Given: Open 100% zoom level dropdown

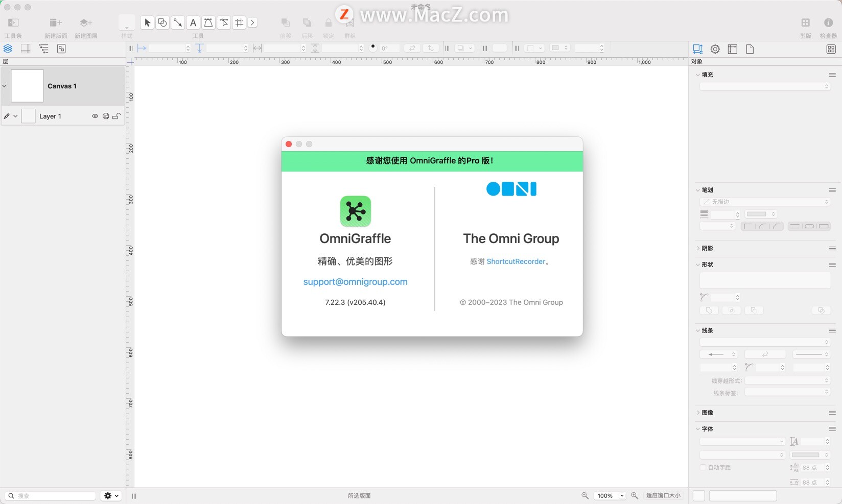Looking at the screenshot, I should point(610,495).
